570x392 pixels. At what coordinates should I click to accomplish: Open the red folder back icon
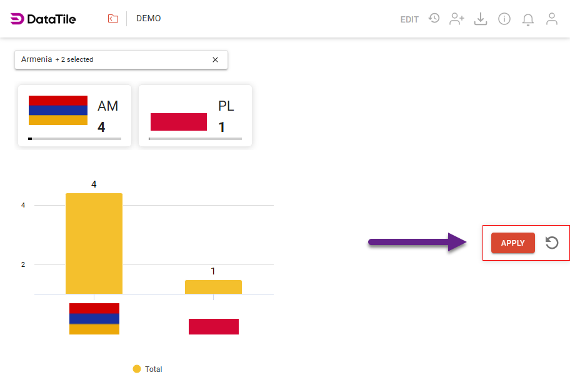click(x=113, y=19)
